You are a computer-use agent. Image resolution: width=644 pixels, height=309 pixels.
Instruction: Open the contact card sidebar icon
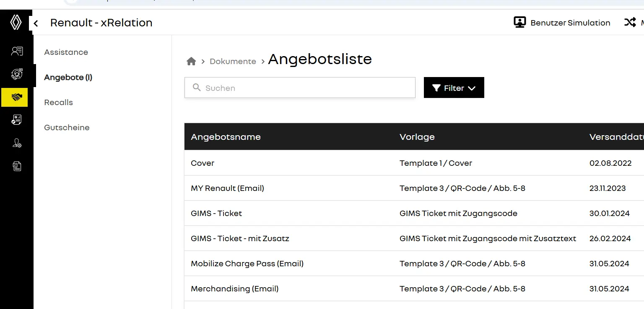(17, 51)
